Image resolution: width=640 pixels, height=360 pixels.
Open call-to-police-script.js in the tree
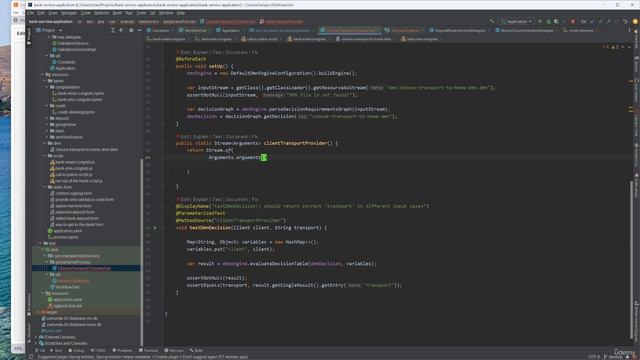(71, 174)
